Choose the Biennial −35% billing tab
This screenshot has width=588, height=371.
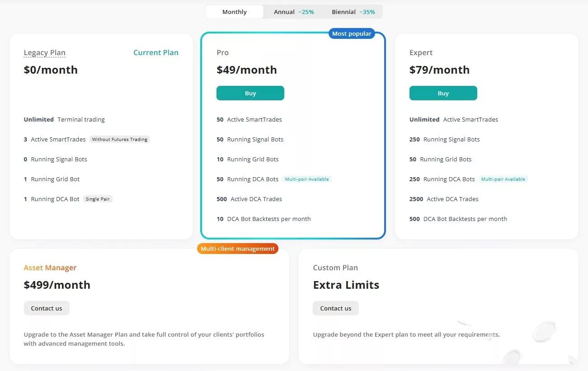tap(353, 12)
